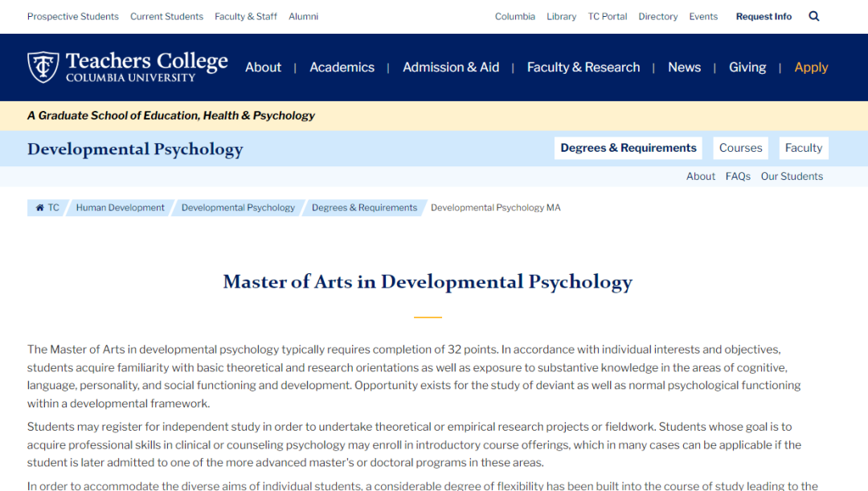
Task: Open Admission & Aid menu
Action: 451,68
